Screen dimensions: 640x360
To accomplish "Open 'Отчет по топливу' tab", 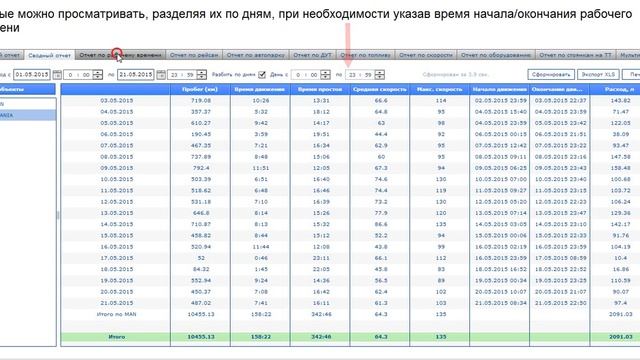I will click(365, 55).
